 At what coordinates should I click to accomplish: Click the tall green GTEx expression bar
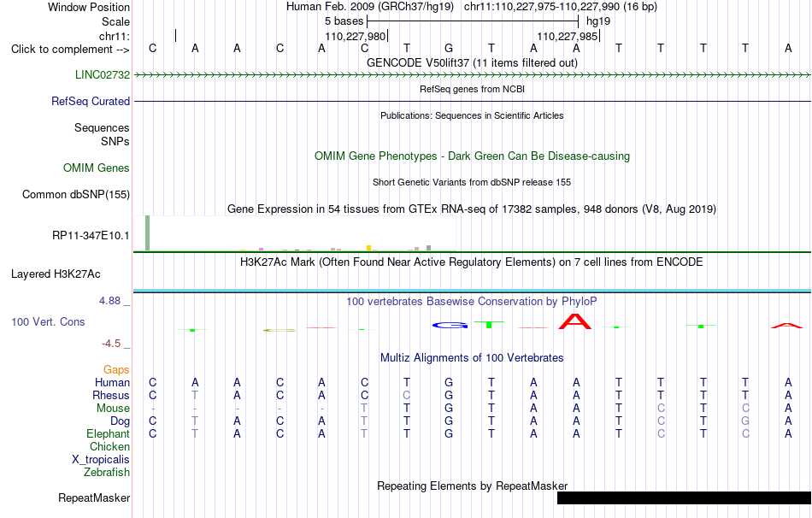[x=148, y=233]
